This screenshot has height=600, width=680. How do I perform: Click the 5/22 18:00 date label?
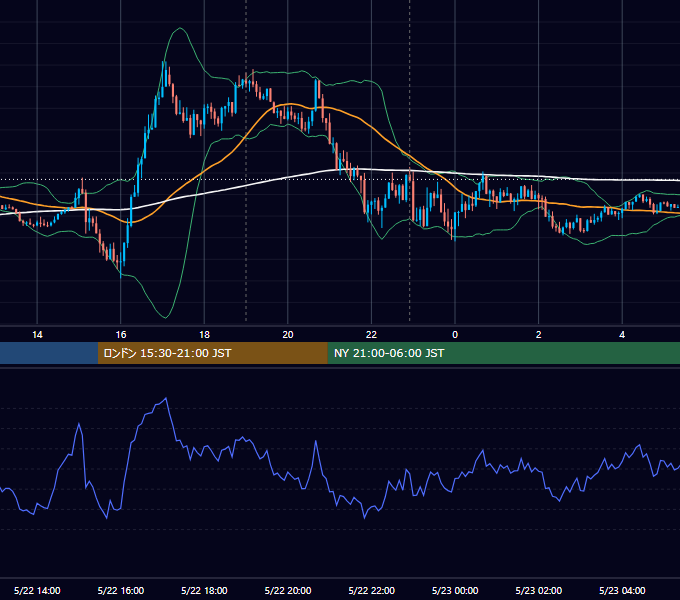click(204, 590)
